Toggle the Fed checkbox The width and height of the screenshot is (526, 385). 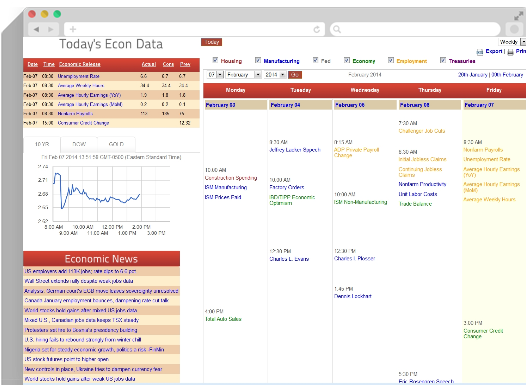click(x=315, y=60)
